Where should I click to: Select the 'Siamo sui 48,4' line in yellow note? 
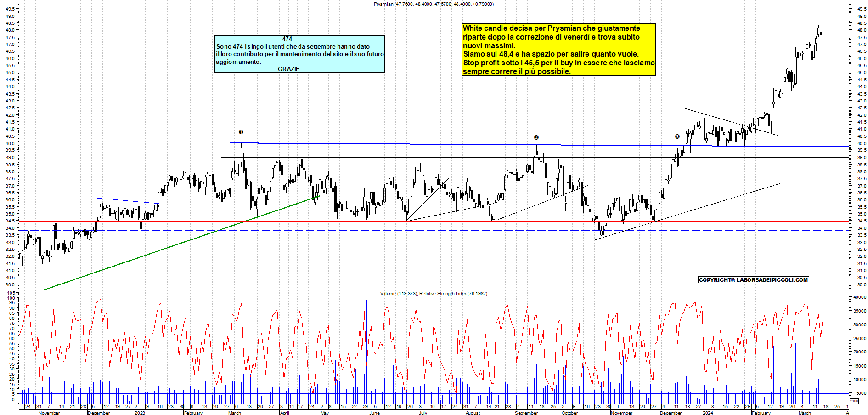pos(551,54)
